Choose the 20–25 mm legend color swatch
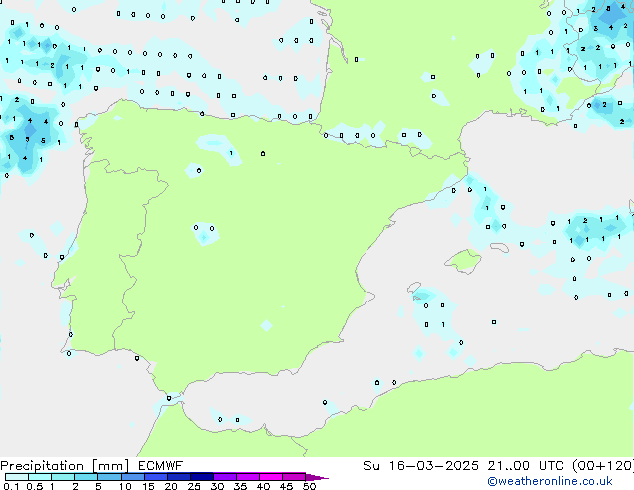Viewport: 634px width, 490px height. point(179,477)
